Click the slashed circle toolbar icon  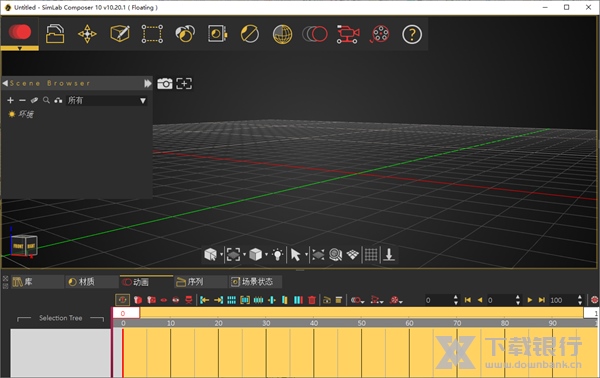pos(250,34)
